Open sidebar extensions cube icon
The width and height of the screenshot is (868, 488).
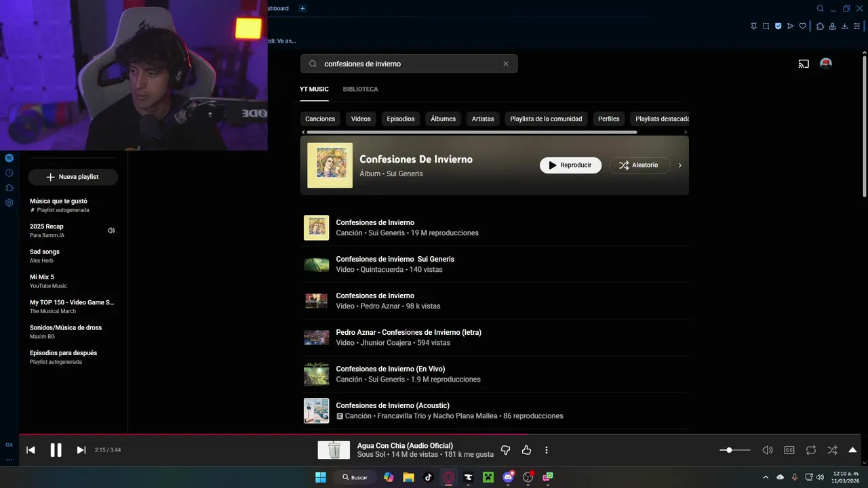9,188
